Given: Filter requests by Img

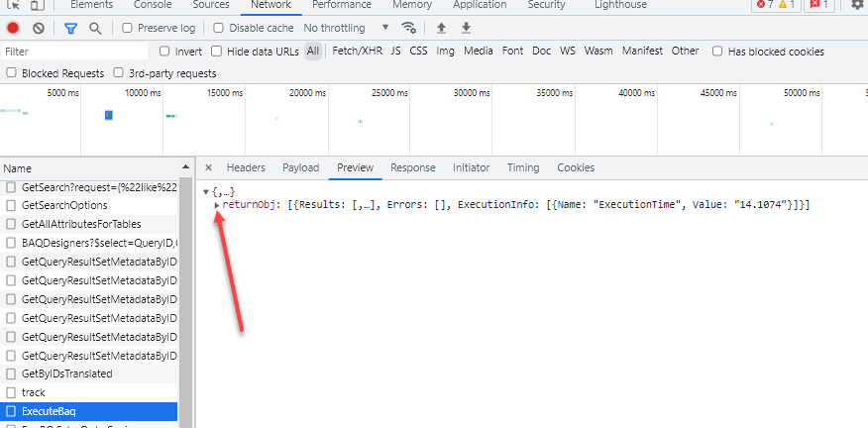Looking at the screenshot, I should pos(445,51).
